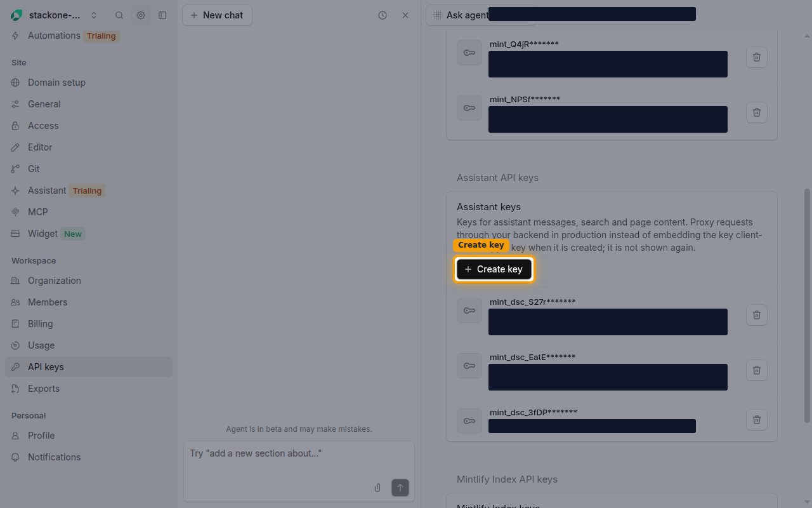Delete the mint_dsc_S27r key
The image size is (812, 508).
(756, 315)
